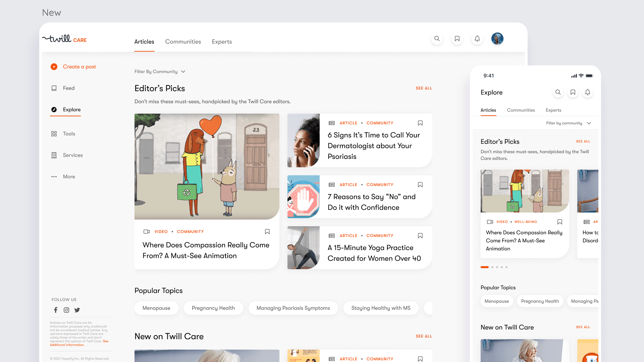Open notifications bell in desktop header
This screenshot has height=362, width=644.
pos(477,39)
